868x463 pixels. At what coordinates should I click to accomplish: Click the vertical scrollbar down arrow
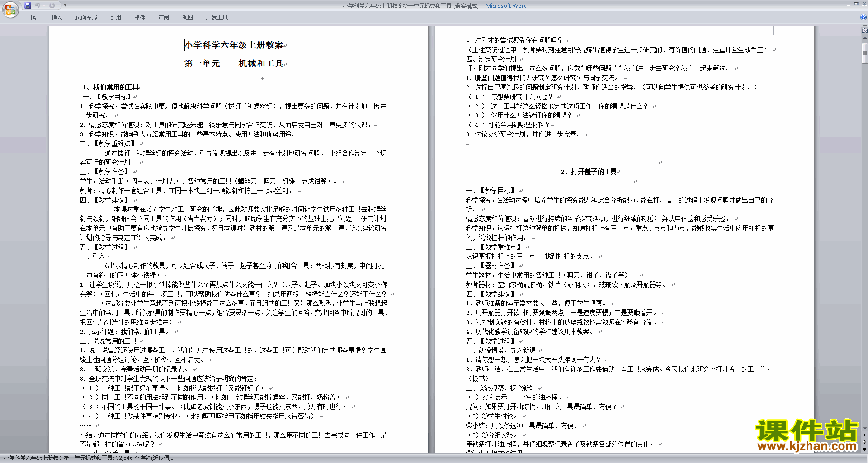[865, 428]
